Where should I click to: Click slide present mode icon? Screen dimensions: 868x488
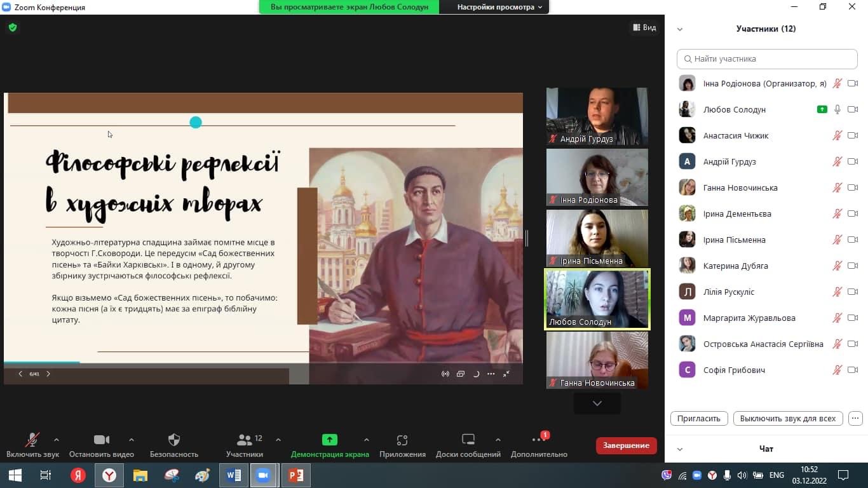(461, 374)
